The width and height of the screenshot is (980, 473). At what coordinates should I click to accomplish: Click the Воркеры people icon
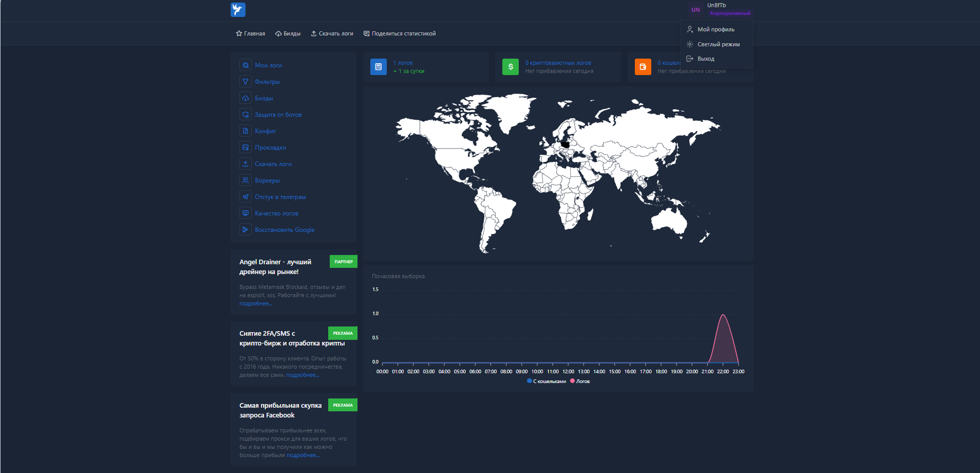246,180
